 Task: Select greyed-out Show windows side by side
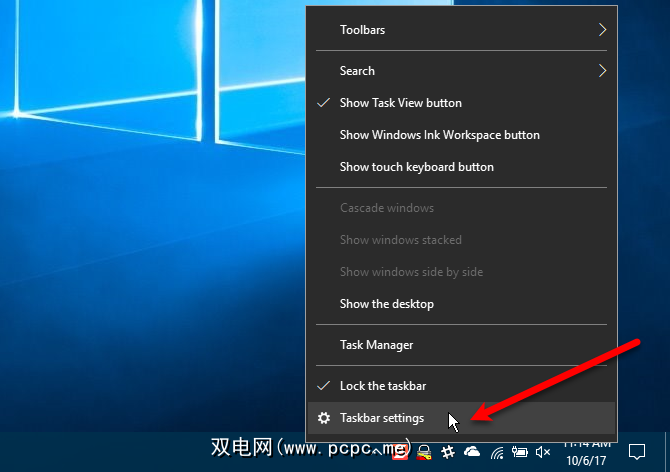coord(461,272)
